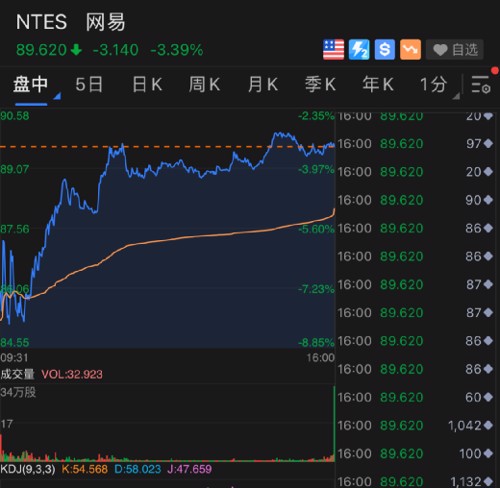The height and width of the screenshot is (488, 500).
Task: Switch to the 5日 chart tab
Action: [89, 84]
